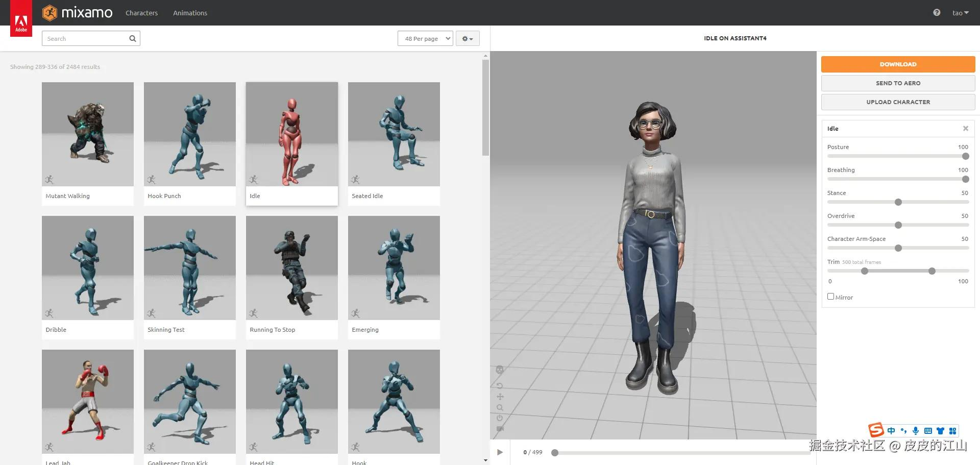
Task: Click the list scrollbar down arrow
Action: [485, 460]
